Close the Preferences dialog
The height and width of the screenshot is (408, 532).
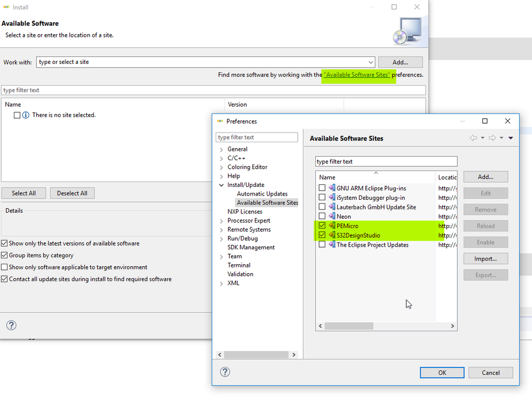pos(508,121)
